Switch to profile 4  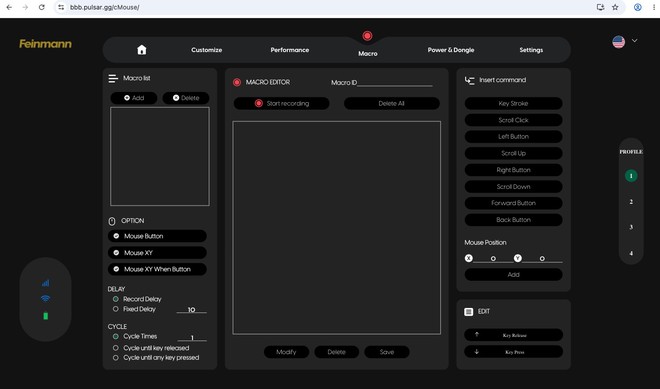(x=631, y=253)
